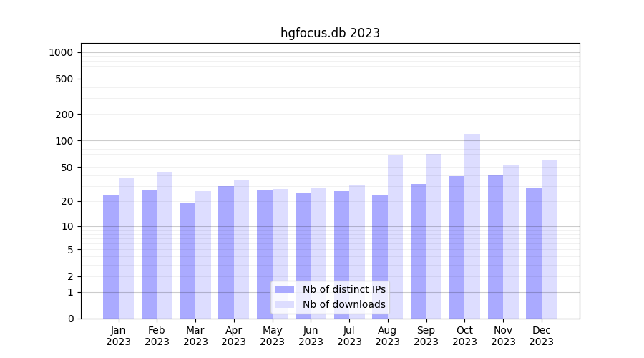Click the 1000 y-axis tick label
644x358 pixels.
pyautogui.click(x=61, y=52)
